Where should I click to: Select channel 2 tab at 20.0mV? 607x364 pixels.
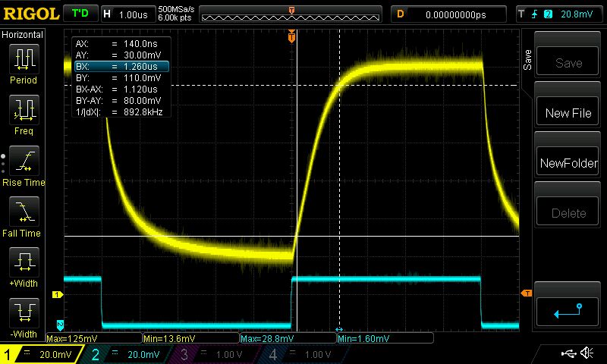tap(127, 354)
